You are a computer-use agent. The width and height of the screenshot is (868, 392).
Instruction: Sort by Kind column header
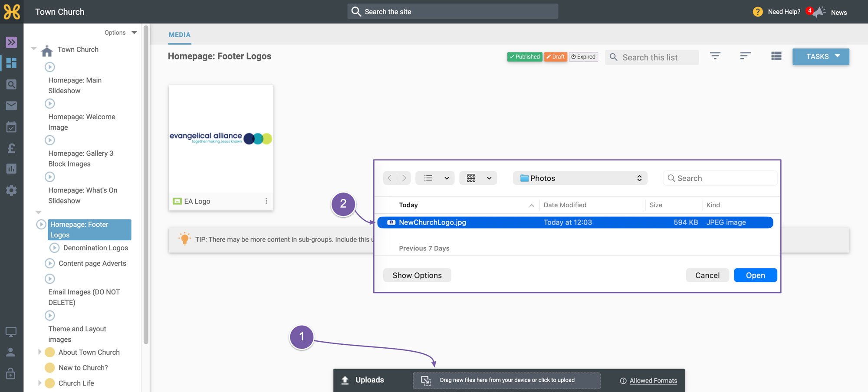(713, 205)
